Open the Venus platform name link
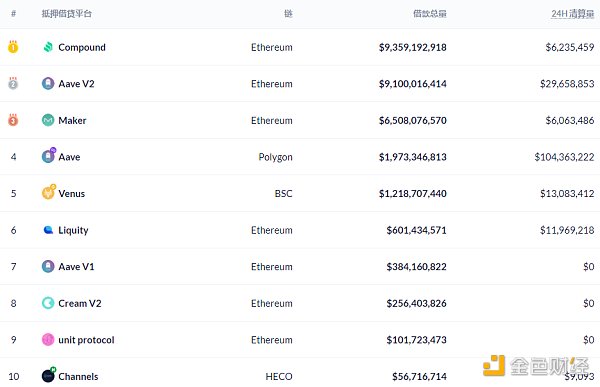This screenshot has height=387, width=600. click(72, 193)
